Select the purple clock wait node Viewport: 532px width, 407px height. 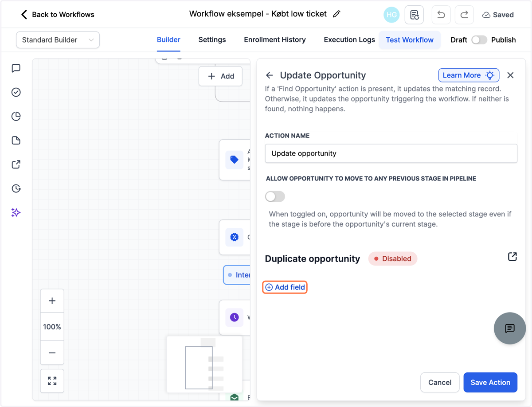point(235,317)
